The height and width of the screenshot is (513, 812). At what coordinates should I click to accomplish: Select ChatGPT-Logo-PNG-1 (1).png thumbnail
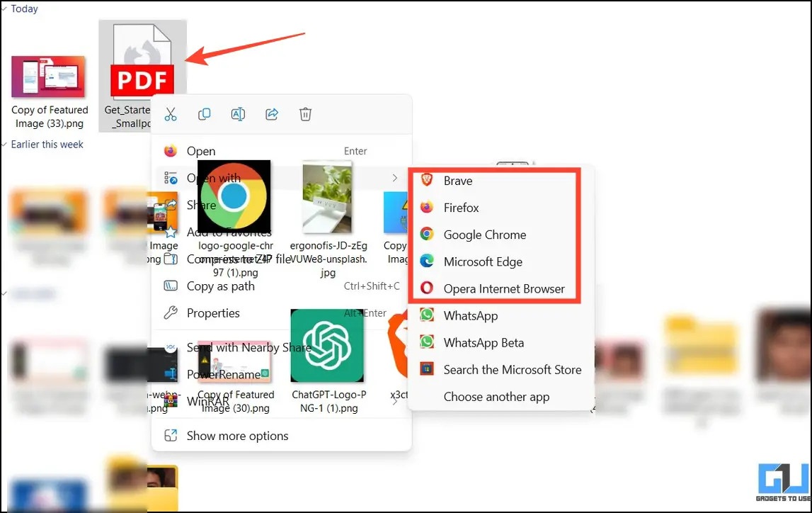click(327, 346)
